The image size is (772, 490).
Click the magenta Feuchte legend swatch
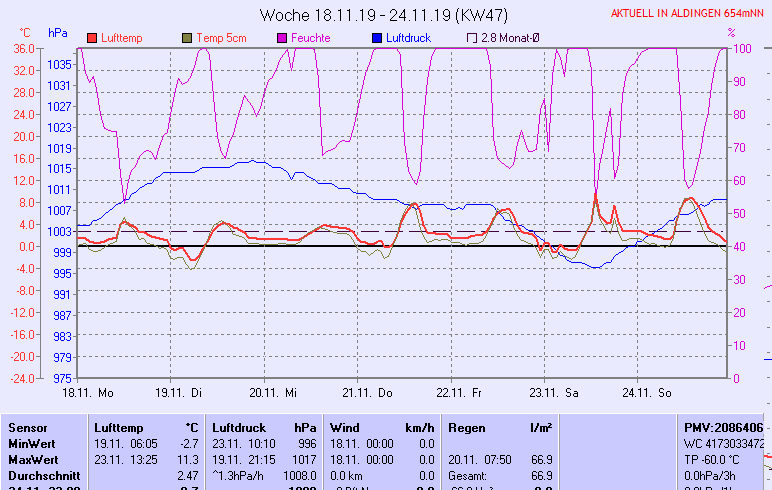282,38
